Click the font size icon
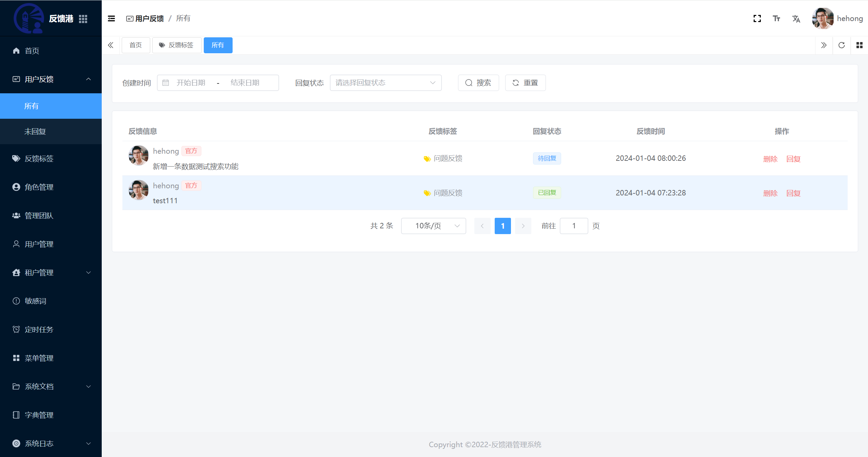The image size is (868, 457). pos(776,19)
